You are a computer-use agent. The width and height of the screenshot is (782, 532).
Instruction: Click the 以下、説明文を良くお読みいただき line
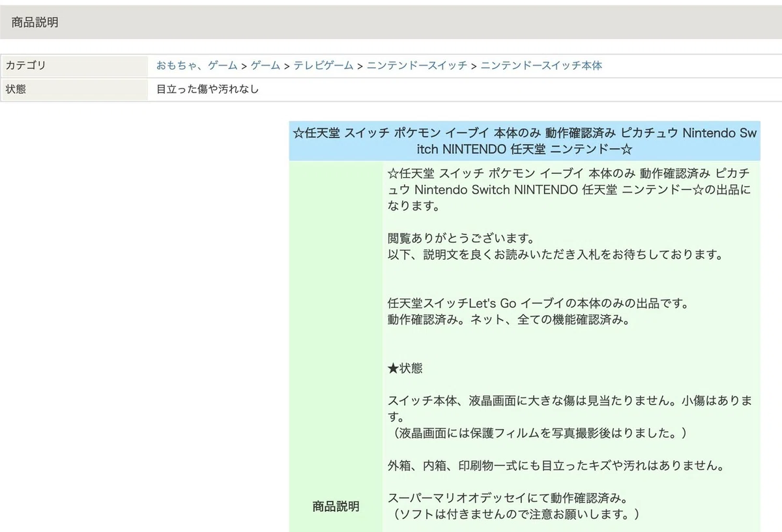tap(556, 255)
